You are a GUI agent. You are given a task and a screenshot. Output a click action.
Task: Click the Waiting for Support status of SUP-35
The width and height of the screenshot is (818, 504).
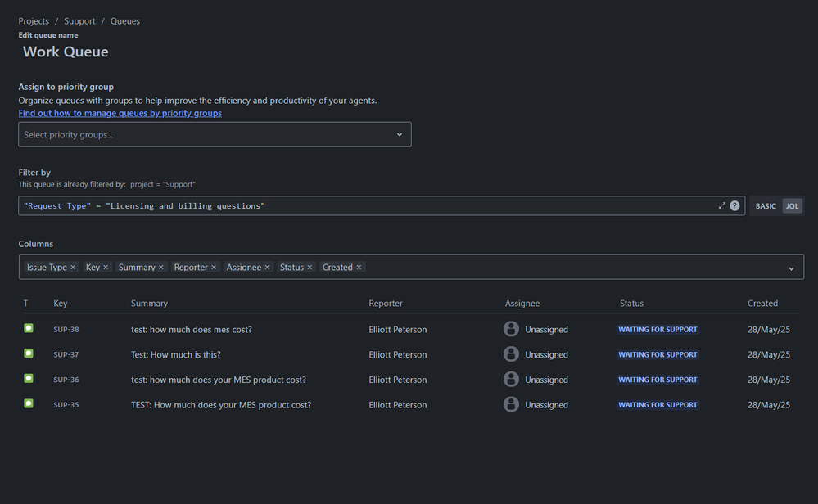(658, 405)
